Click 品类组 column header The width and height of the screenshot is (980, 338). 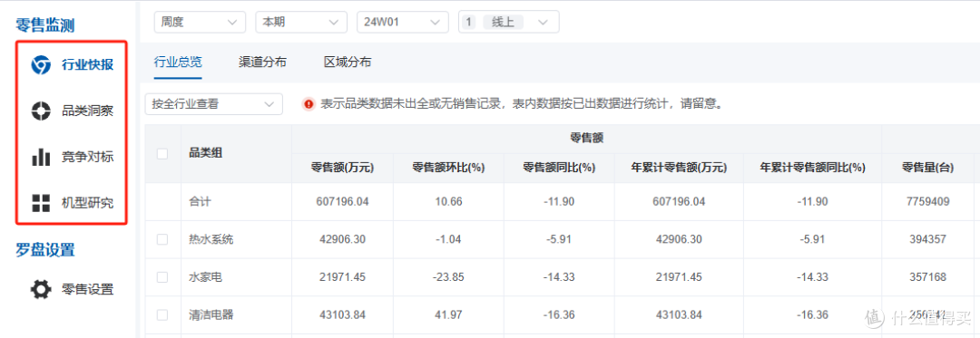[206, 153]
